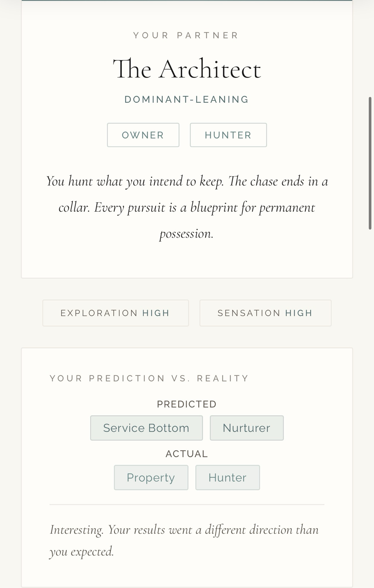Click the sentence 'You hunt what you intend to keep'
This screenshot has height=588, width=374.
135,181
